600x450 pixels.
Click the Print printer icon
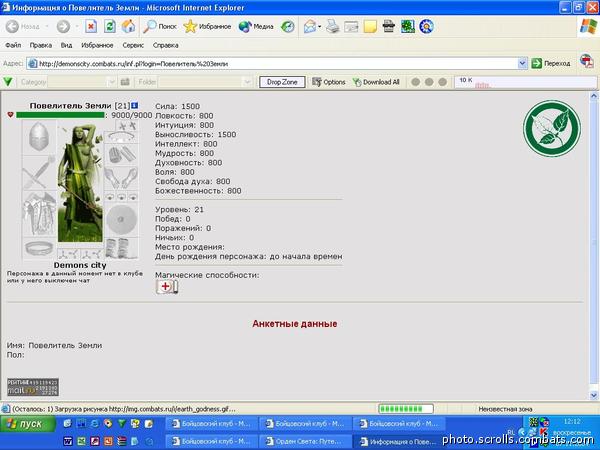(x=333, y=26)
